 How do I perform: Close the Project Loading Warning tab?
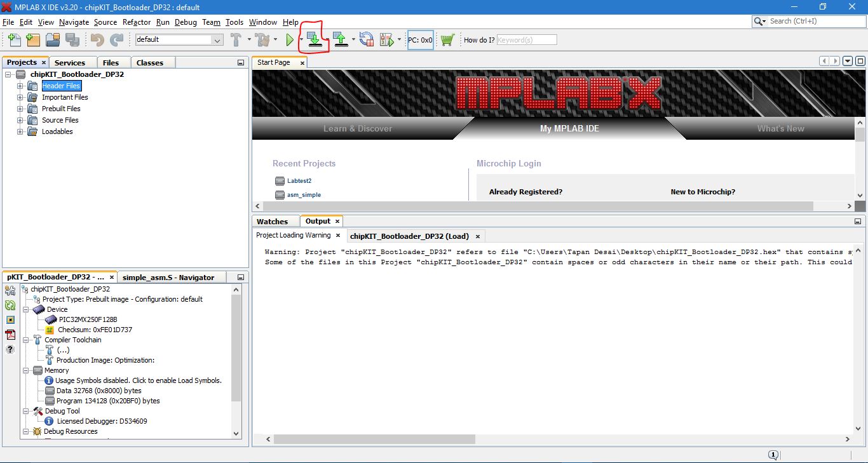pos(338,236)
